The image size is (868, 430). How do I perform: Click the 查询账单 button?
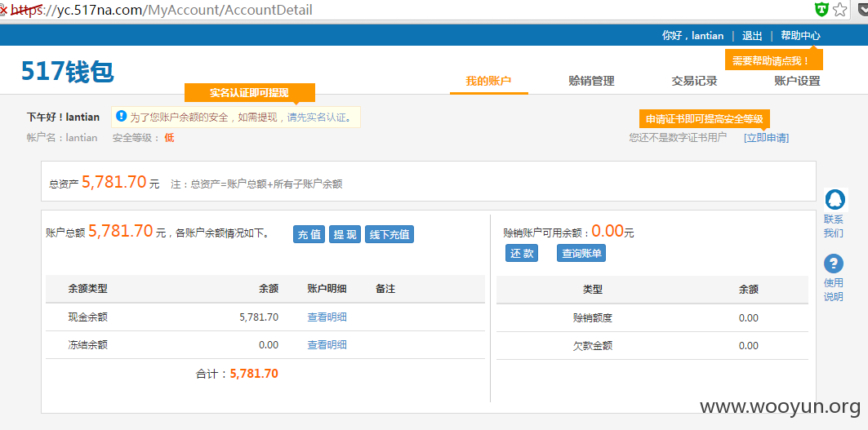pos(581,253)
